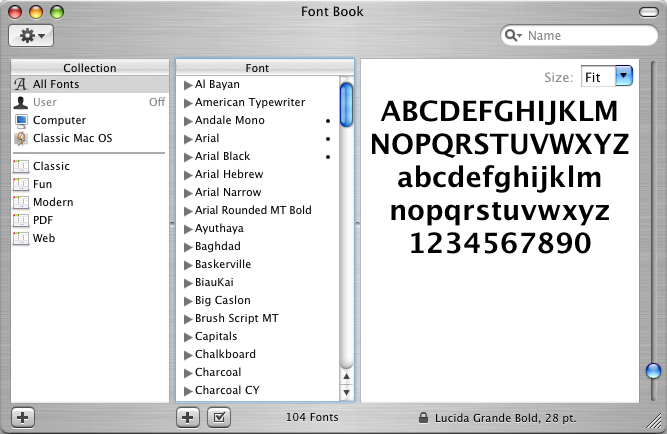Click the Web collection icon
This screenshot has height=434, width=667.
(x=22, y=239)
